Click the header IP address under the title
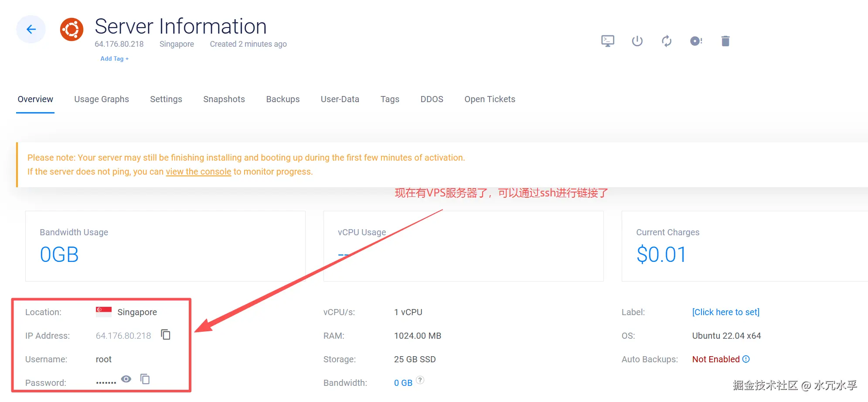 tap(119, 44)
